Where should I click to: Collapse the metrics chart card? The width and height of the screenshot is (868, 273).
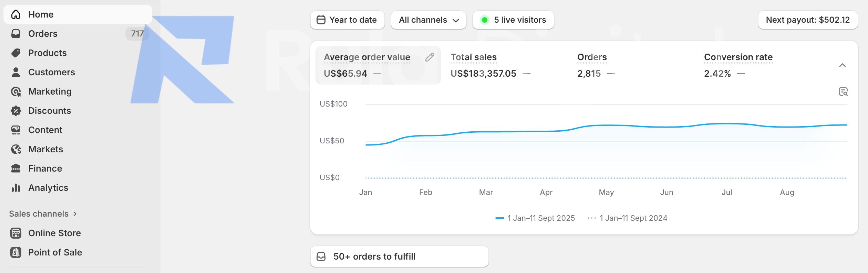coord(843,65)
